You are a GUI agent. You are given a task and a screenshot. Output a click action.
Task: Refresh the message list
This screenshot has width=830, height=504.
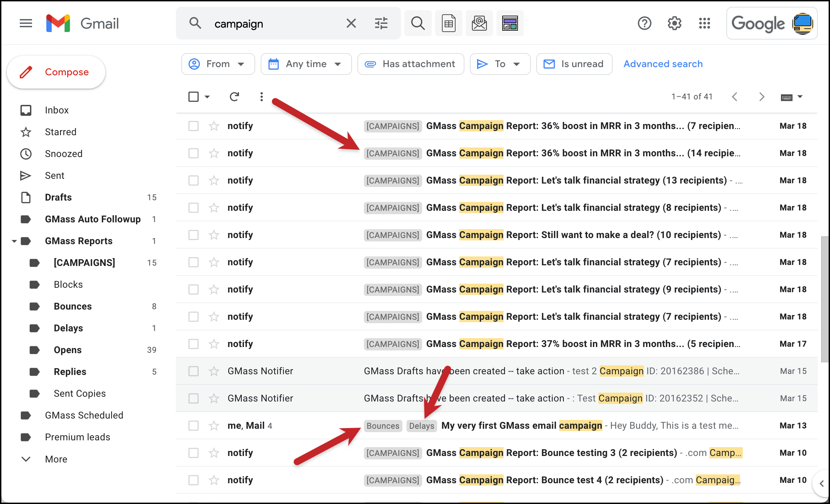click(234, 97)
